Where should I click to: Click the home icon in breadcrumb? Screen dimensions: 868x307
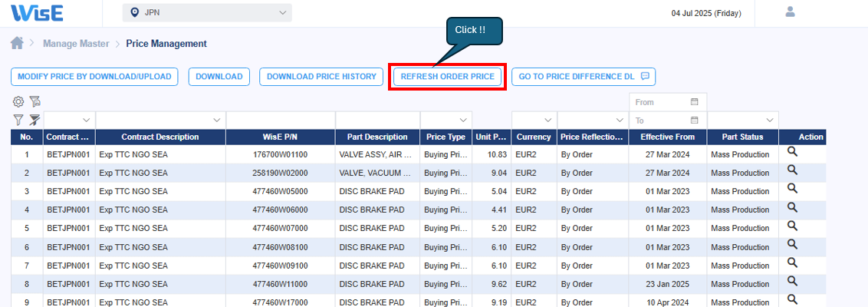17,44
